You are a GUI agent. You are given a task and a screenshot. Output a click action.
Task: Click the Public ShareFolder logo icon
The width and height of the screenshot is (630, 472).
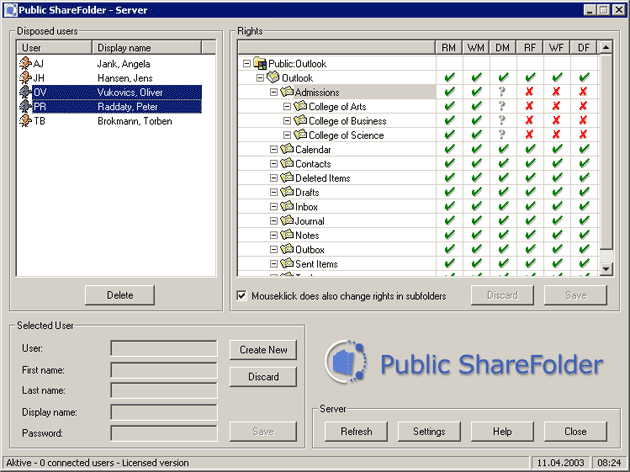(x=346, y=363)
